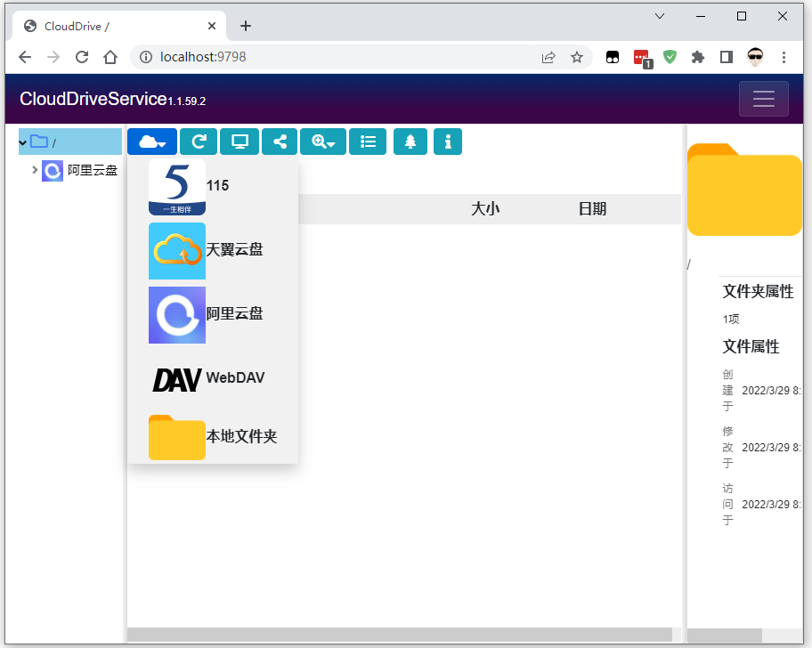Click the share icon in the toolbar
Viewport: 812px width, 648px height.
click(x=280, y=142)
